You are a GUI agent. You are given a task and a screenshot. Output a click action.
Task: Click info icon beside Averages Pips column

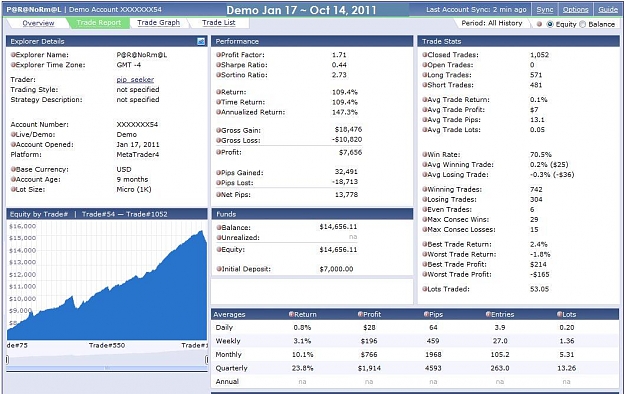(426, 314)
